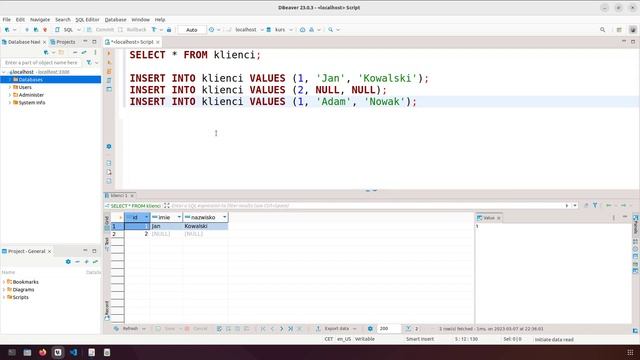
Task: Open the show applications grid icon in taskbar
Action: pos(630,352)
